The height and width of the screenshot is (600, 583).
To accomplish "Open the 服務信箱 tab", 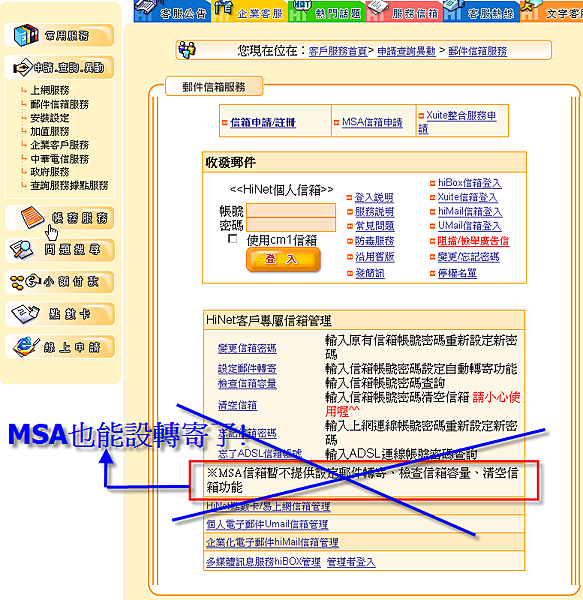I will coord(404,11).
